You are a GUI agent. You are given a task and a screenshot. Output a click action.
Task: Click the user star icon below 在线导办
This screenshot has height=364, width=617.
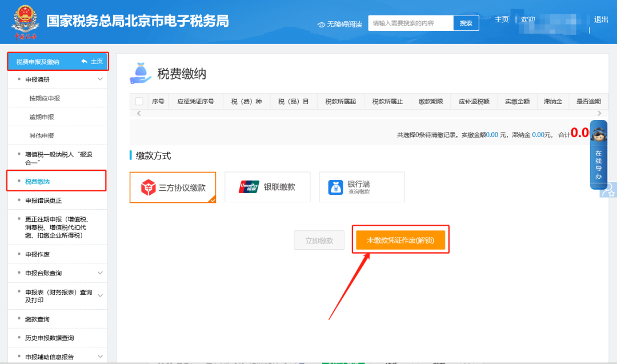point(609,190)
